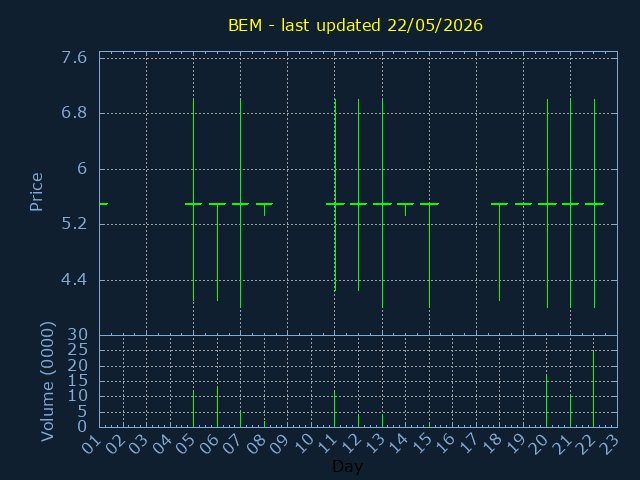Click day axis label 07
This screenshot has width=640, height=480.
pos(233,444)
